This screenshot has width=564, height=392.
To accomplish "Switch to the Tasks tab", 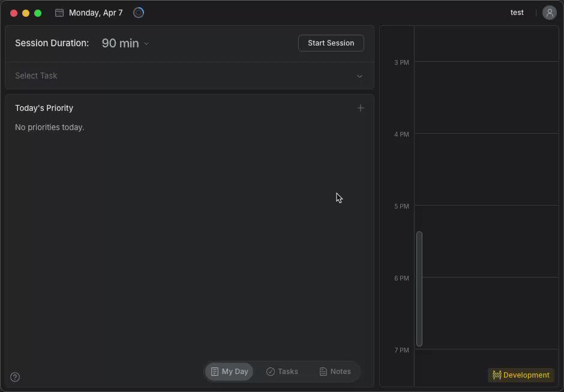I will pos(282,372).
